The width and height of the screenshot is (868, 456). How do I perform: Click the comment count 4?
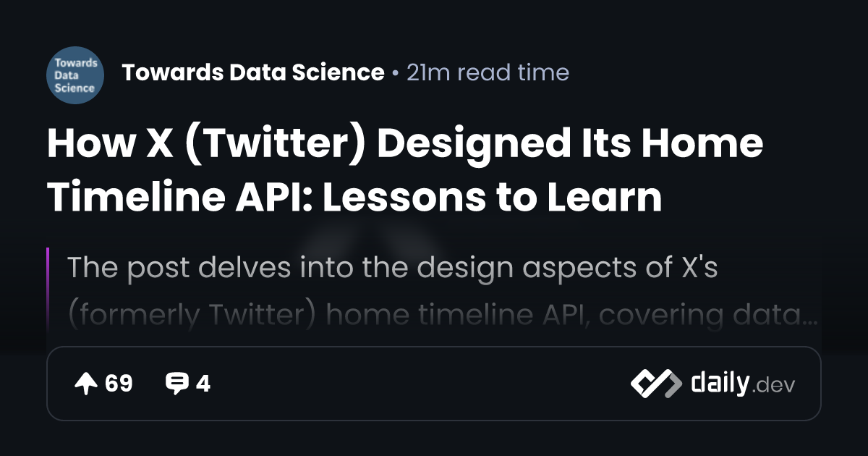click(x=203, y=384)
